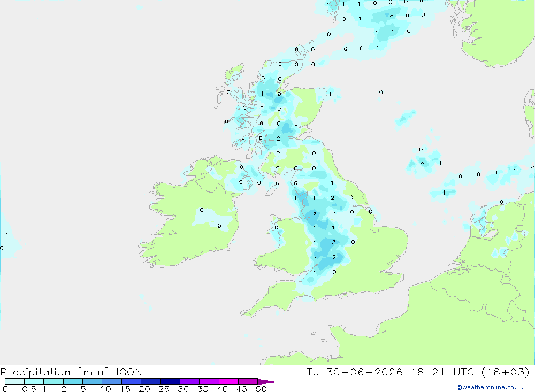The width and height of the screenshot is (535, 392).
Task: Click the legend swatch between 15 and 20
Action: pos(132,381)
